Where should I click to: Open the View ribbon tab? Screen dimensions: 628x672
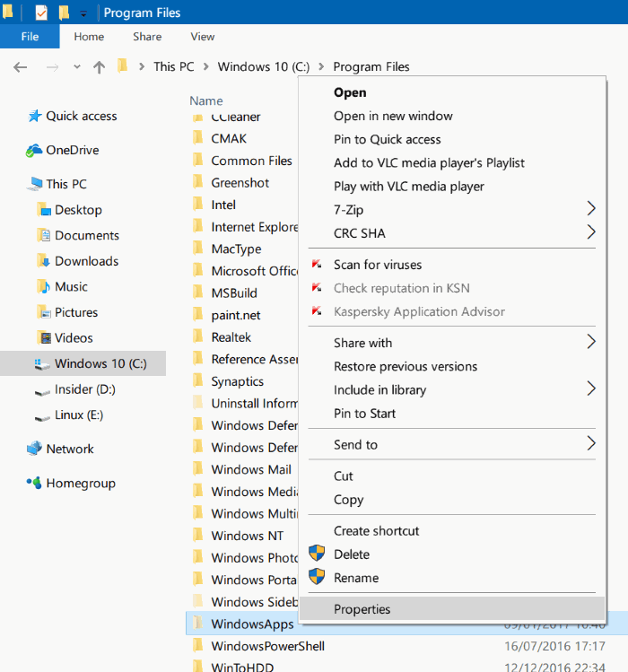203,37
